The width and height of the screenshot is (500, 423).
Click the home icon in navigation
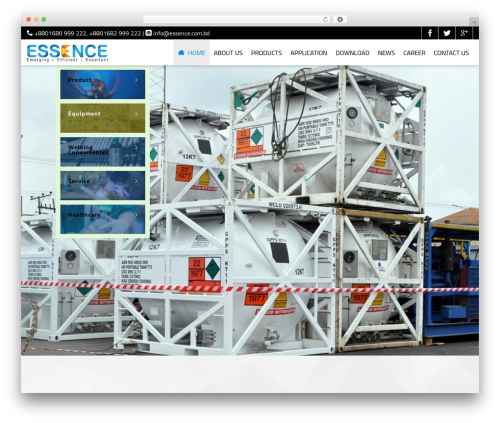coord(181,53)
